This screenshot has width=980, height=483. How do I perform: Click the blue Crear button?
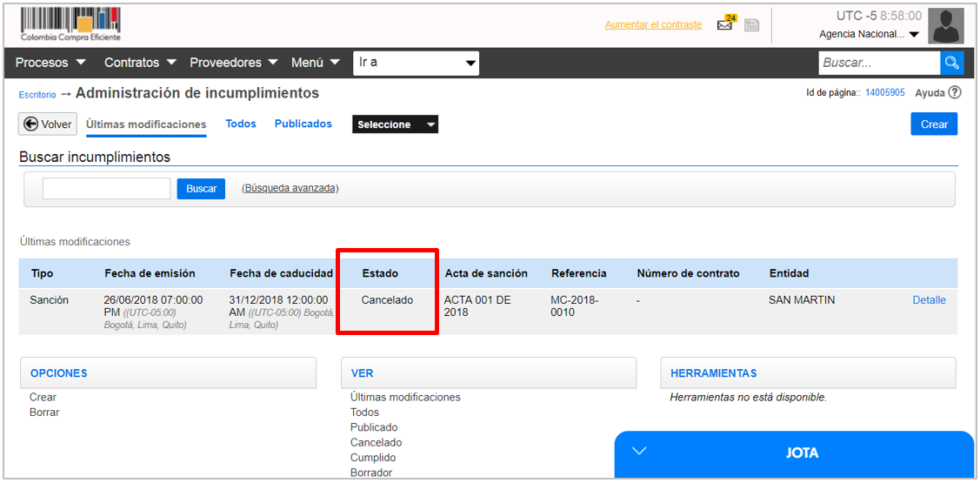934,124
